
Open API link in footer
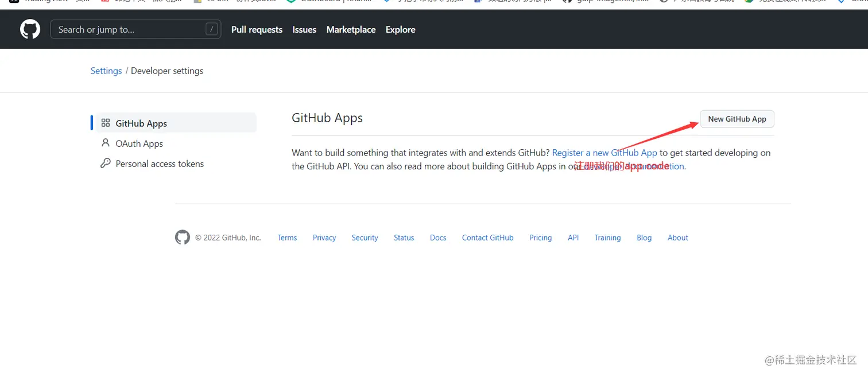click(x=573, y=238)
